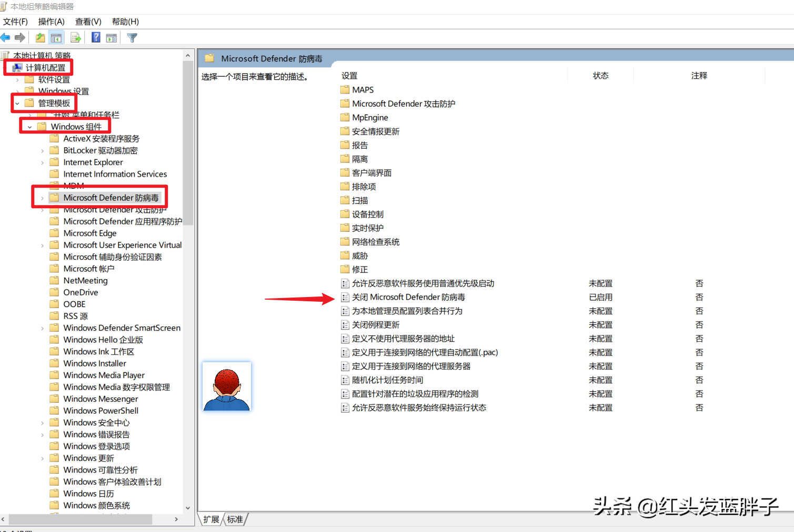
Task: Click the Back arrow toolbar icon
Action: [x=6, y=37]
